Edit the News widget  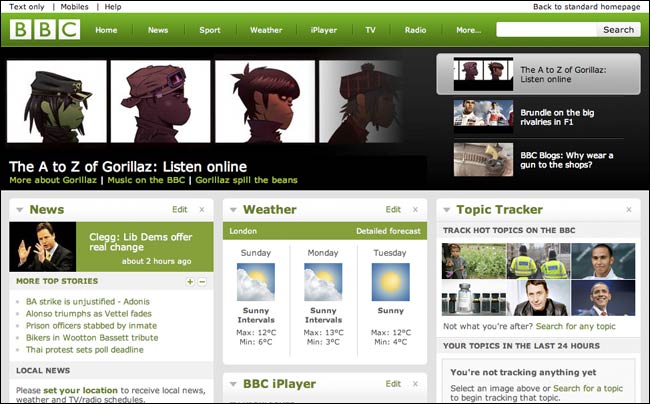coord(180,210)
